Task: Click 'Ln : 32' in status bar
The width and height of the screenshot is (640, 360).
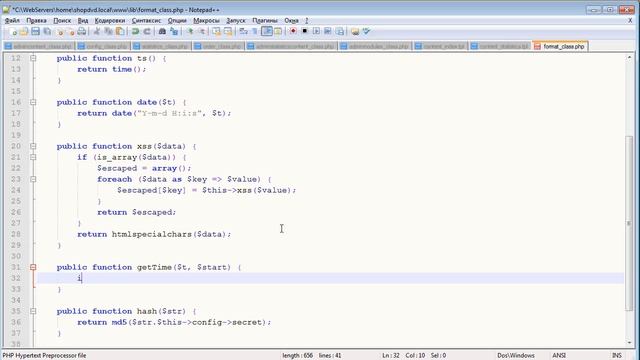Action: click(x=391, y=356)
